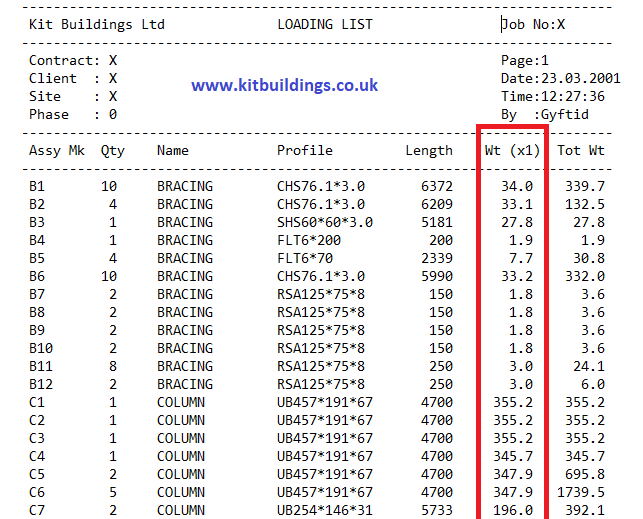Click total weight 332.0 in row B6
This screenshot has width=643, height=519.
click(585, 276)
